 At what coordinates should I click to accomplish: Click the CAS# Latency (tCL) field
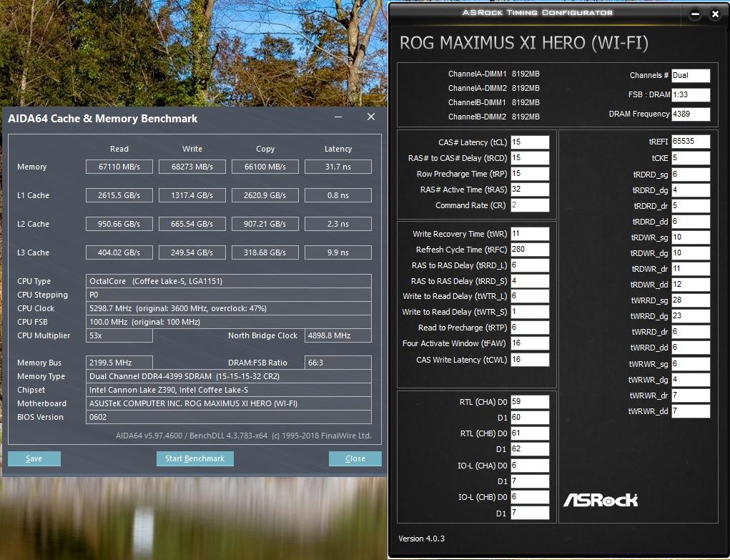point(530,142)
